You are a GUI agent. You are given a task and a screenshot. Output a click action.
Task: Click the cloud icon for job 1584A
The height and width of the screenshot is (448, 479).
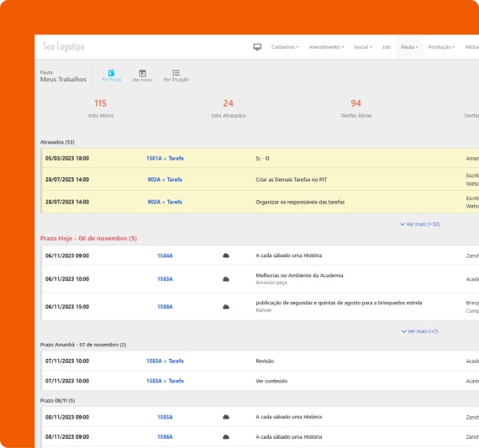coord(226,256)
